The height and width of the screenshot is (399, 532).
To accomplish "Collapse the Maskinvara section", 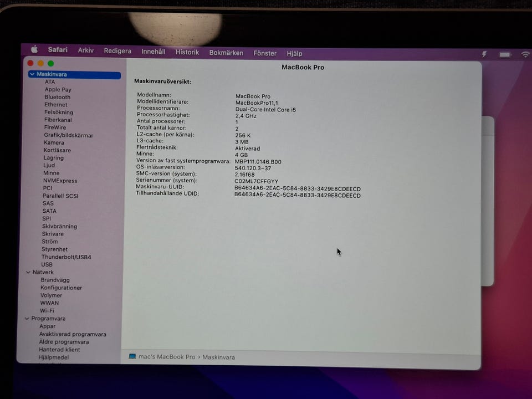I will (x=32, y=74).
